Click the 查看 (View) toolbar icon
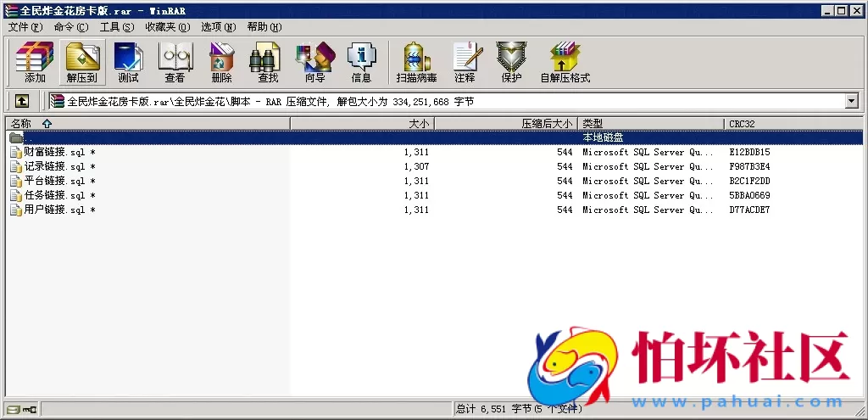868x420 pixels. 175,62
